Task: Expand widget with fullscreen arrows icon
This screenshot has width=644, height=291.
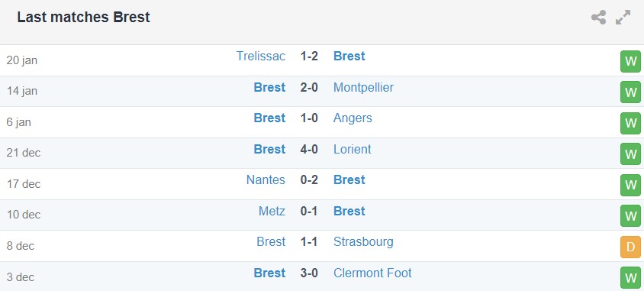Action: (623, 18)
